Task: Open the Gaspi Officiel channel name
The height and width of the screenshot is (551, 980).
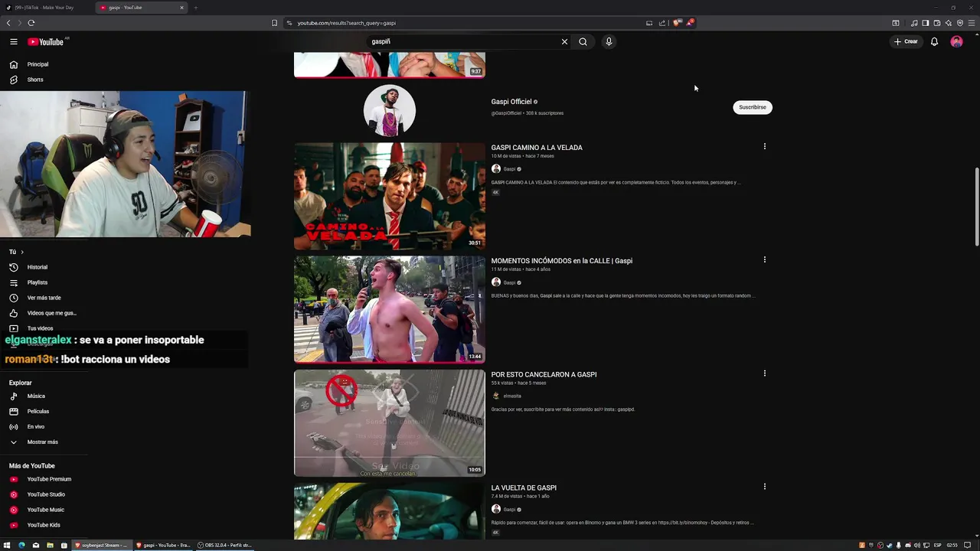Action: pyautogui.click(x=511, y=102)
